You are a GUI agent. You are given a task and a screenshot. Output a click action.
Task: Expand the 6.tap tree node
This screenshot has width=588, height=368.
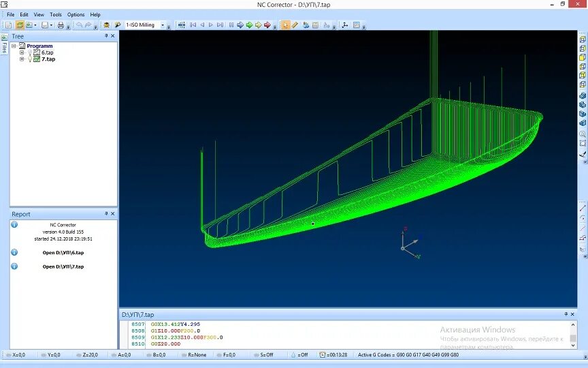tap(22, 52)
